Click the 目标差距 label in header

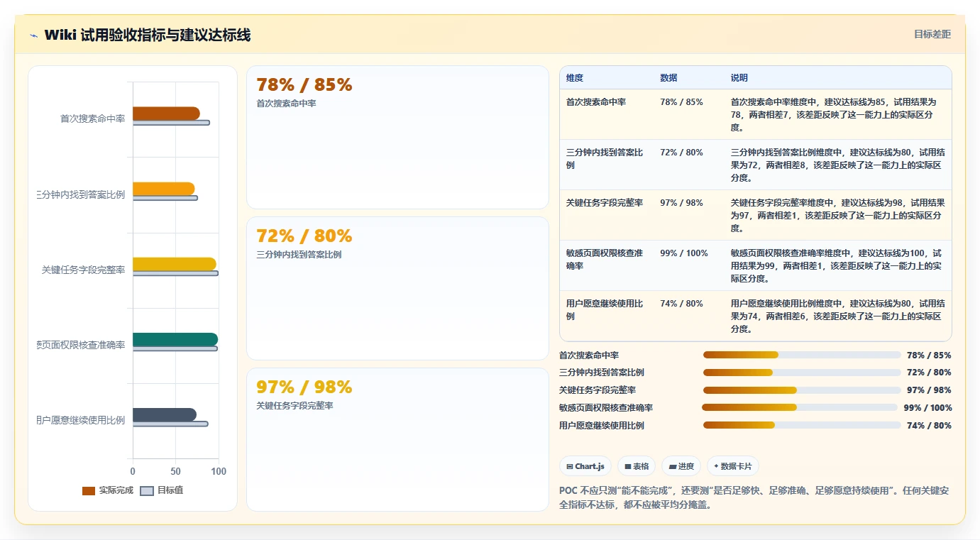pyautogui.click(x=932, y=34)
